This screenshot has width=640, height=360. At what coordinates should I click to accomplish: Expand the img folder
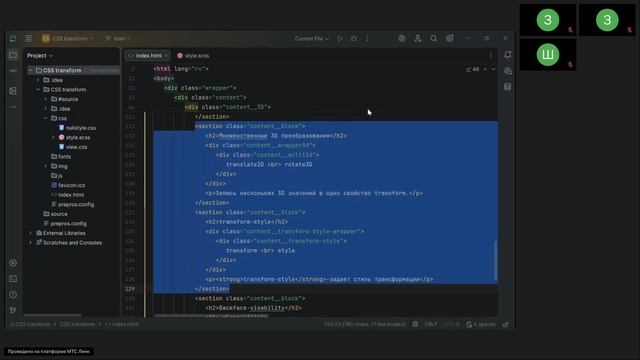46,166
